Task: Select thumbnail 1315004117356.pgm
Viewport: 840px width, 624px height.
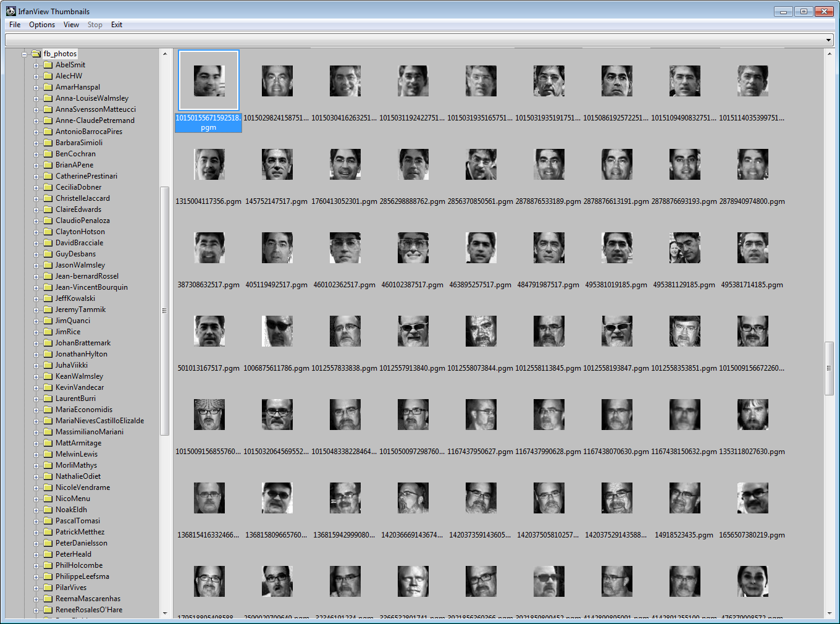Action: [209, 164]
